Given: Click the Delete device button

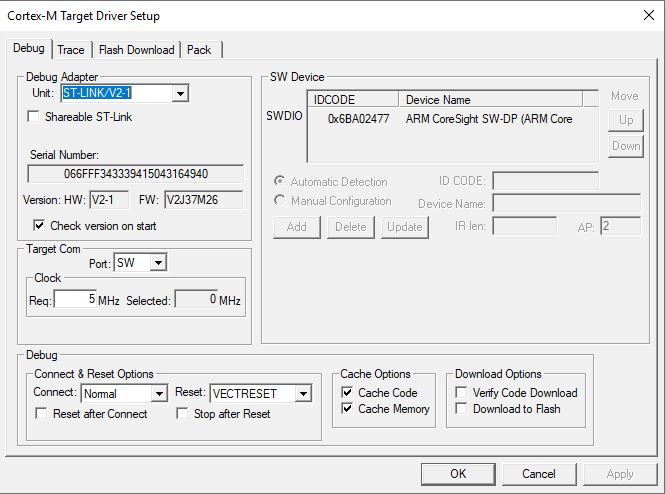Looking at the screenshot, I should pos(350,227).
